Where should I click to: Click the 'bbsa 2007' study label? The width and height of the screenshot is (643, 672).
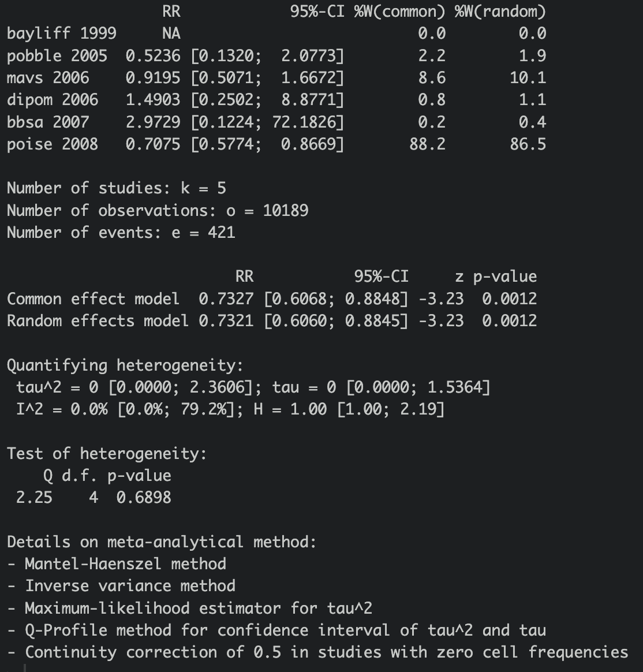(48, 122)
